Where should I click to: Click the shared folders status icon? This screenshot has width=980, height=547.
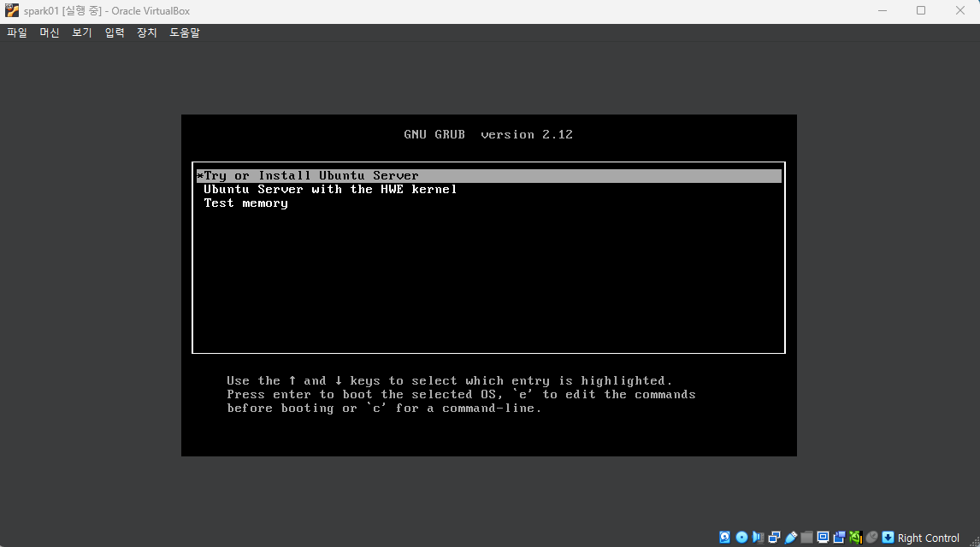pyautogui.click(x=807, y=537)
